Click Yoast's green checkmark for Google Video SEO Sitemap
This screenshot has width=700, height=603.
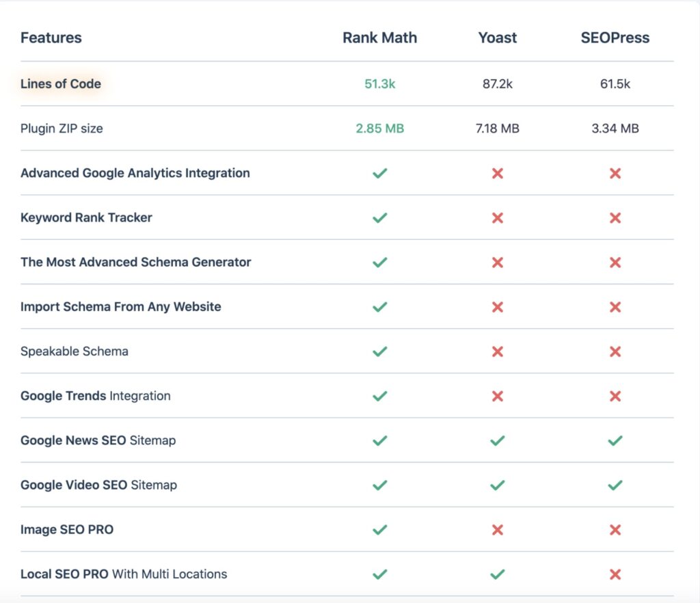coord(498,485)
